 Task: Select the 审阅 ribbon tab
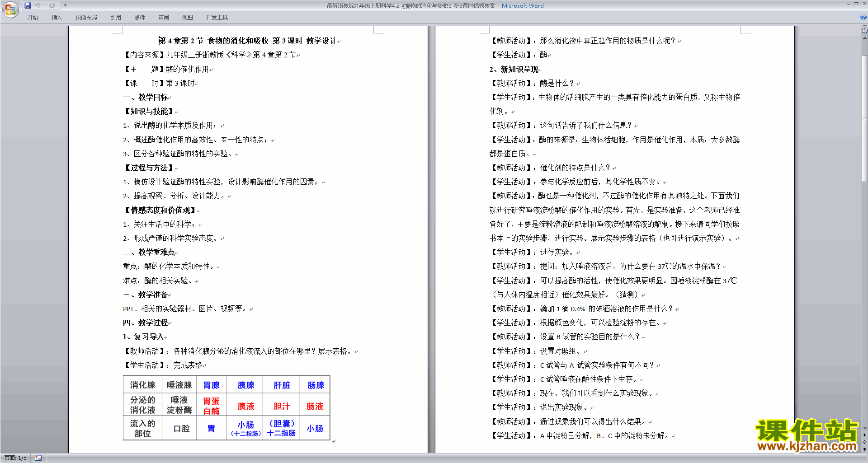[x=164, y=17]
